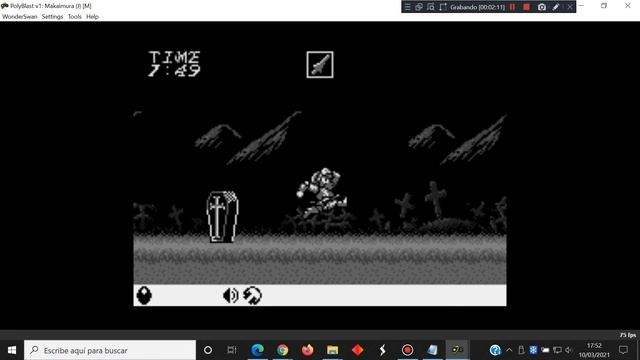The width and height of the screenshot is (640, 360).
Task: Click the network tray icon
Action: click(557, 350)
